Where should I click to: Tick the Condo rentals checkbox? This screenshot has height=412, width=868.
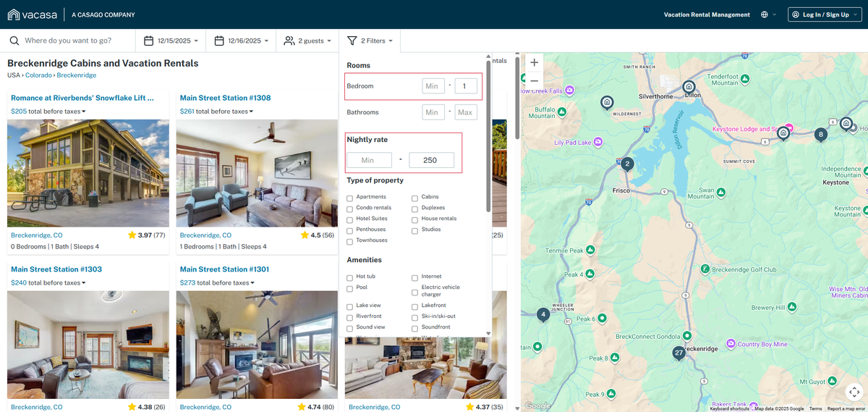(350, 209)
